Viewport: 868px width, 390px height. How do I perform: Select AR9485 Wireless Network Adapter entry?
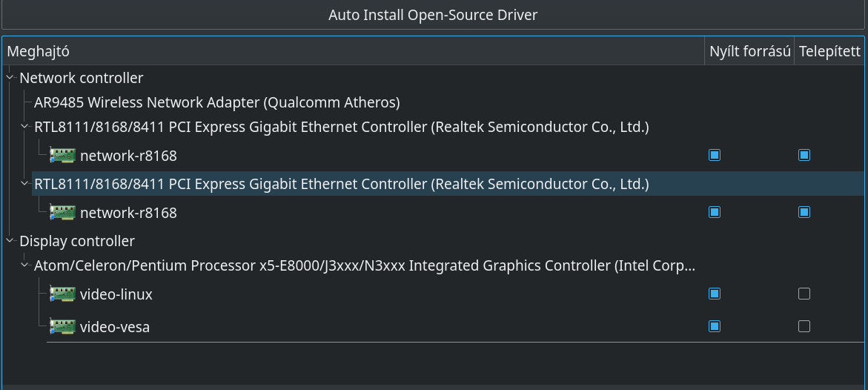217,102
